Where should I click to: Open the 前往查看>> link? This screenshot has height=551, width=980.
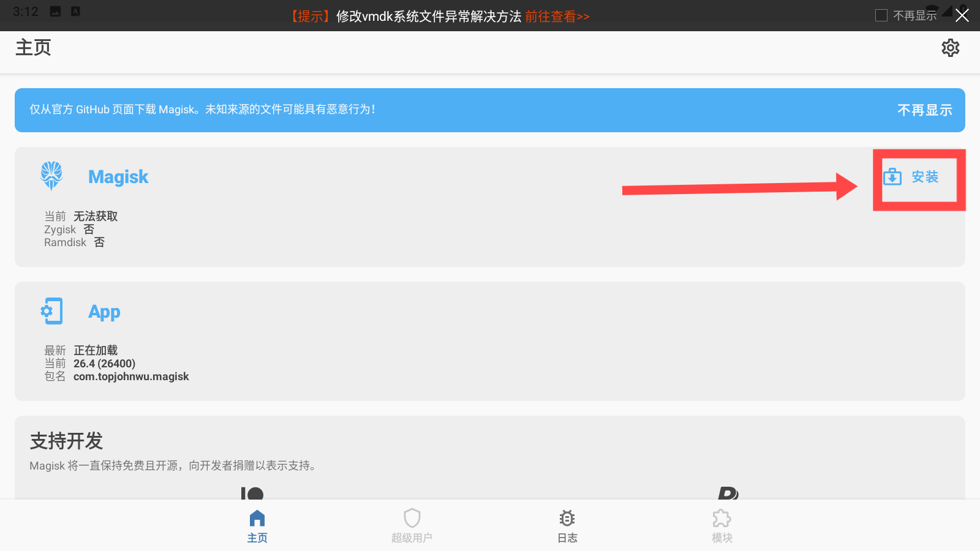pos(557,17)
